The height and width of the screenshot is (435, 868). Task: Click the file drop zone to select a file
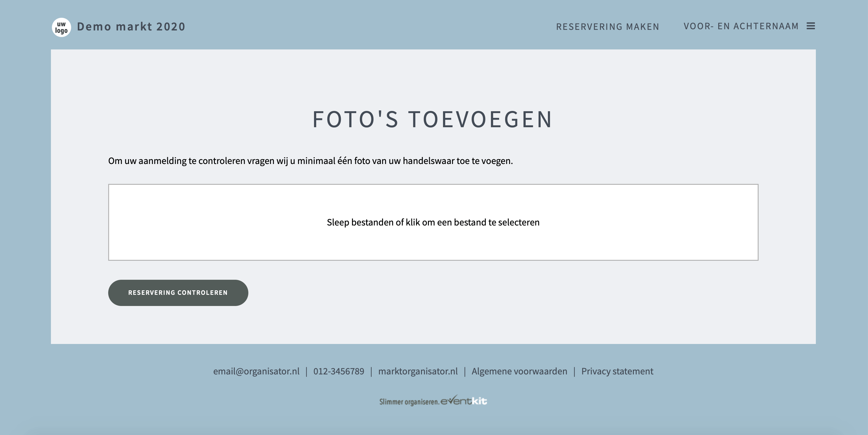point(433,222)
